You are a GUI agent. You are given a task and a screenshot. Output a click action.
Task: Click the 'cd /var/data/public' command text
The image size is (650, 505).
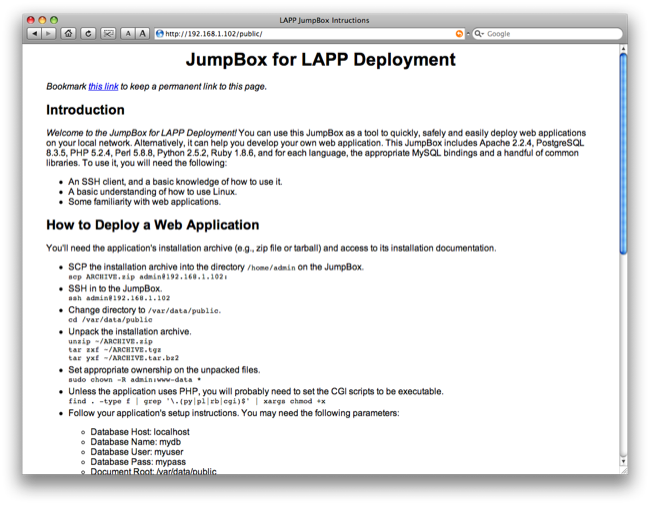[x=110, y=320]
